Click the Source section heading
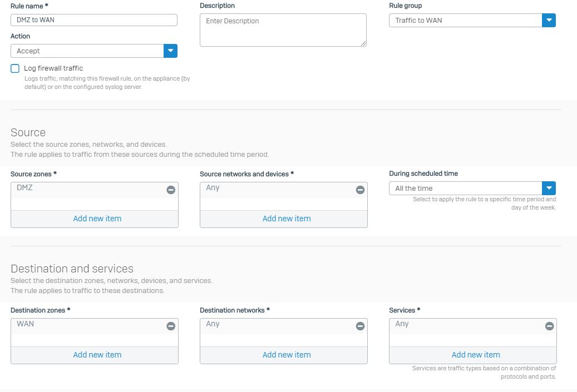The image size is (577, 392). pyautogui.click(x=28, y=132)
